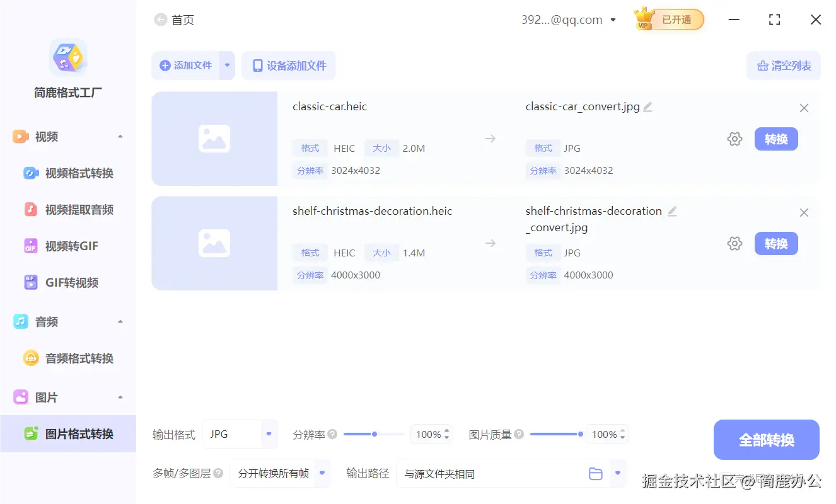
Task: Open the 输出格式 JPG dropdown
Action: click(240, 434)
